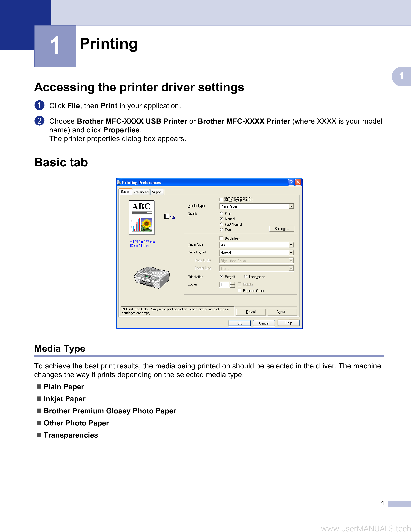Click the About button icon
Screen dimensions: 411x532
pos(284,310)
